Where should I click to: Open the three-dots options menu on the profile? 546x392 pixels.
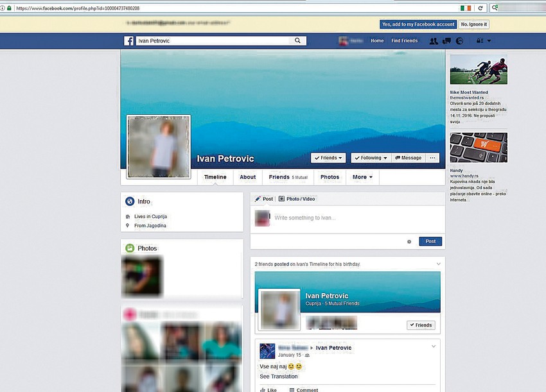[x=432, y=157]
